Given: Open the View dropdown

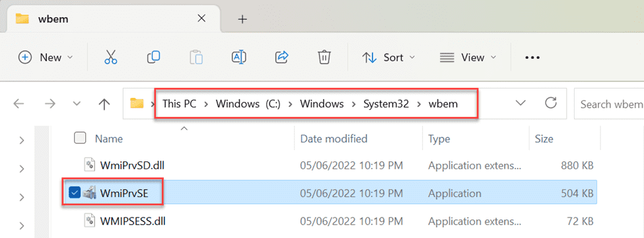Looking at the screenshot, I should coord(468,58).
